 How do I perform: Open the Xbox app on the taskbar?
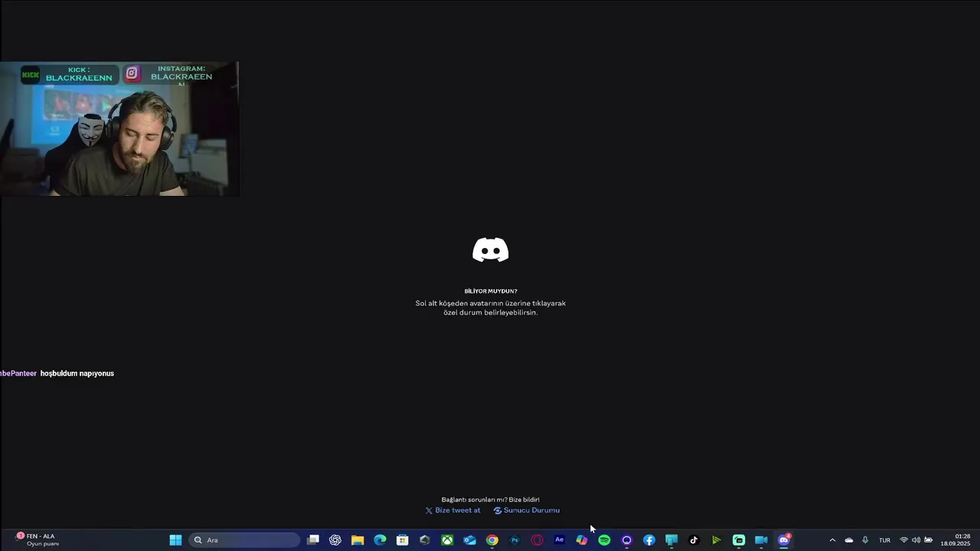447,540
